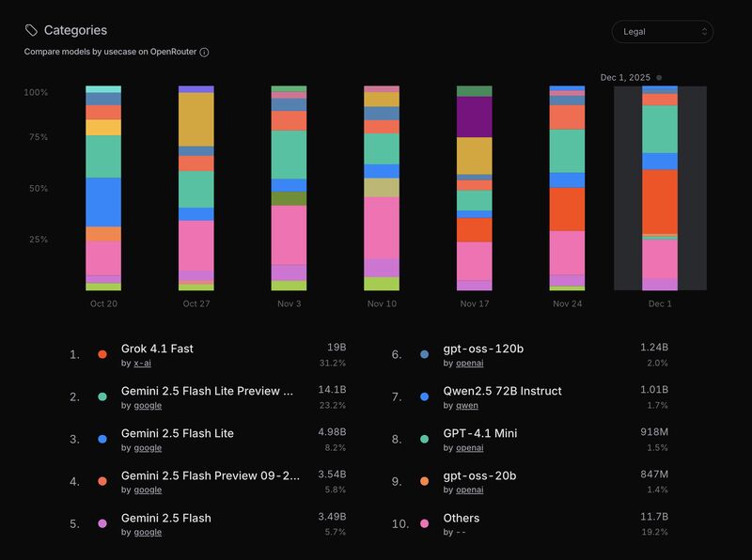Click the large purple segment in Nov 17 bar
Screen dimensions: 752x560
[475, 117]
